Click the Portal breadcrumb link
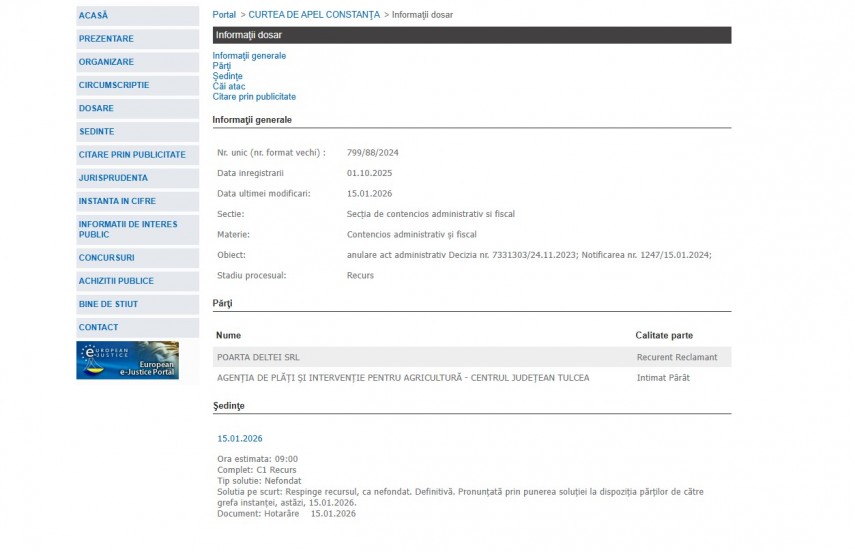Screen dimensions: 855x552 point(224,15)
